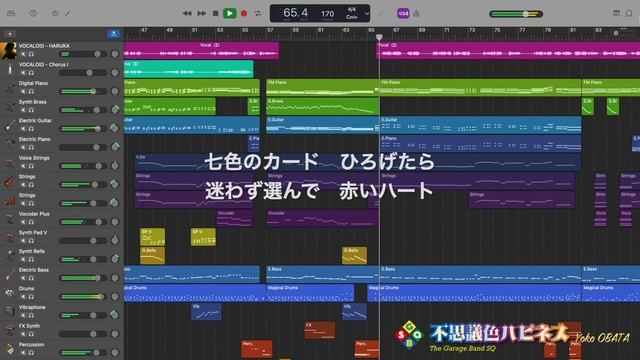Toggle the Tuner icon

(381, 13)
